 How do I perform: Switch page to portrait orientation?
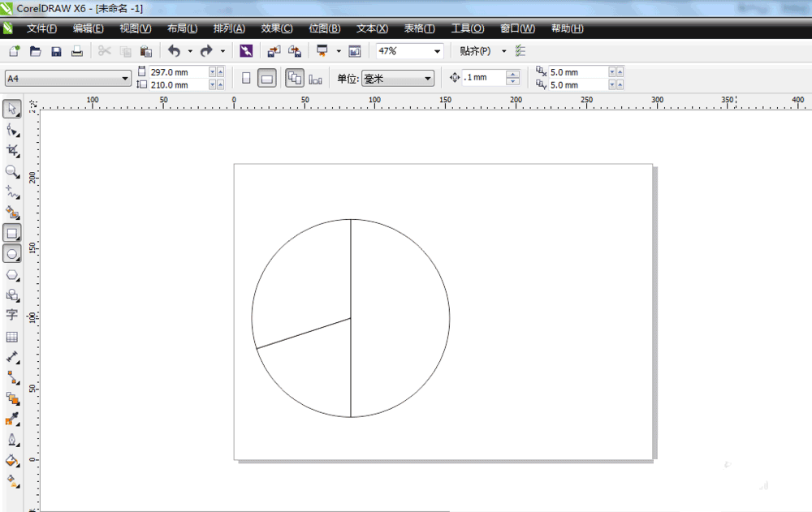247,78
